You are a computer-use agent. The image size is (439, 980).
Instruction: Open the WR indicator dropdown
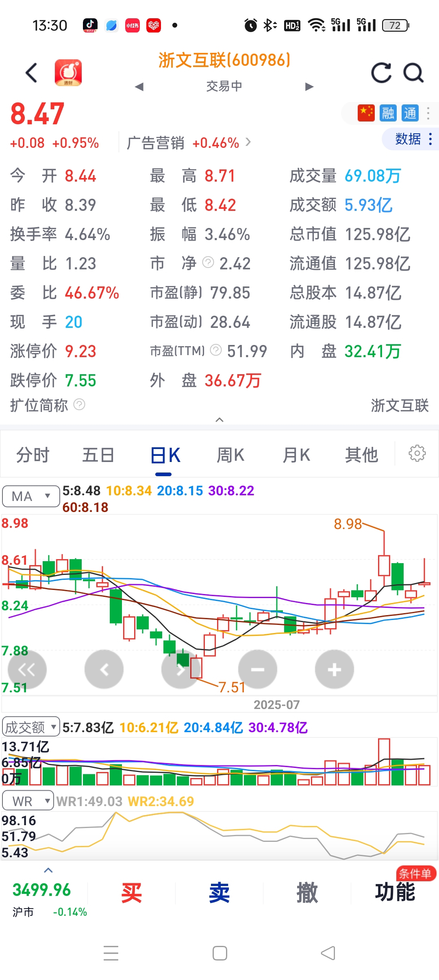point(28,801)
